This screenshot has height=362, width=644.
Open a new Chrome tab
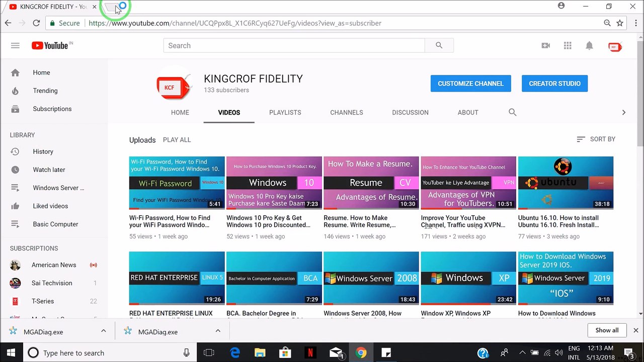pyautogui.click(x=111, y=8)
